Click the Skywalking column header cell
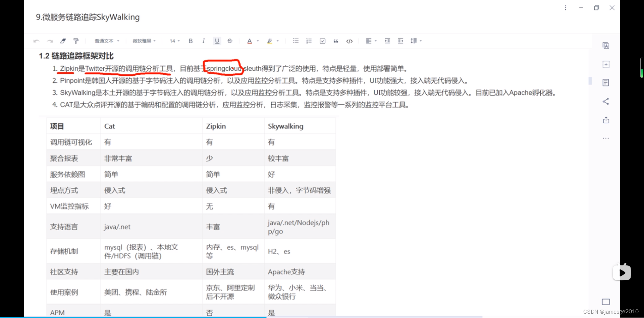This screenshot has height=318, width=644. tap(300, 126)
